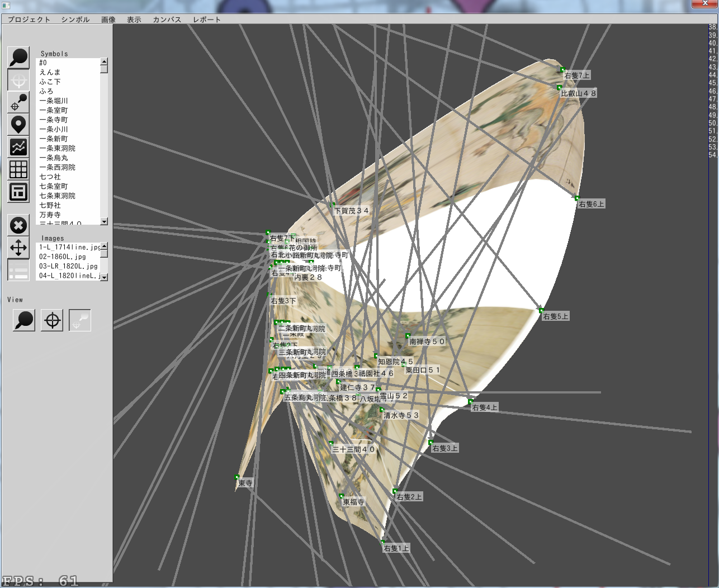
Task: Select the map pin marker tool
Action: pyautogui.click(x=18, y=125)
